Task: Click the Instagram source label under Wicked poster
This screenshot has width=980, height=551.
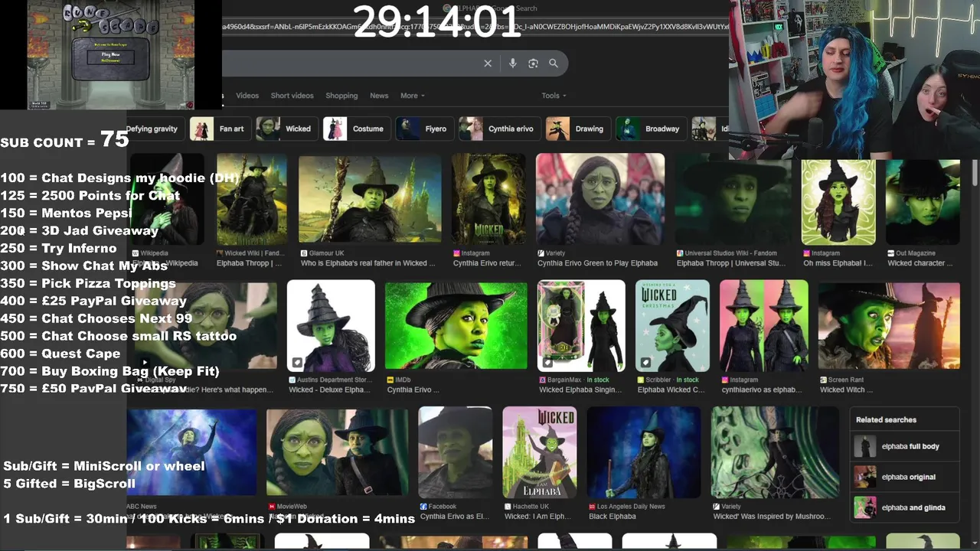Action: pos(470,253)
